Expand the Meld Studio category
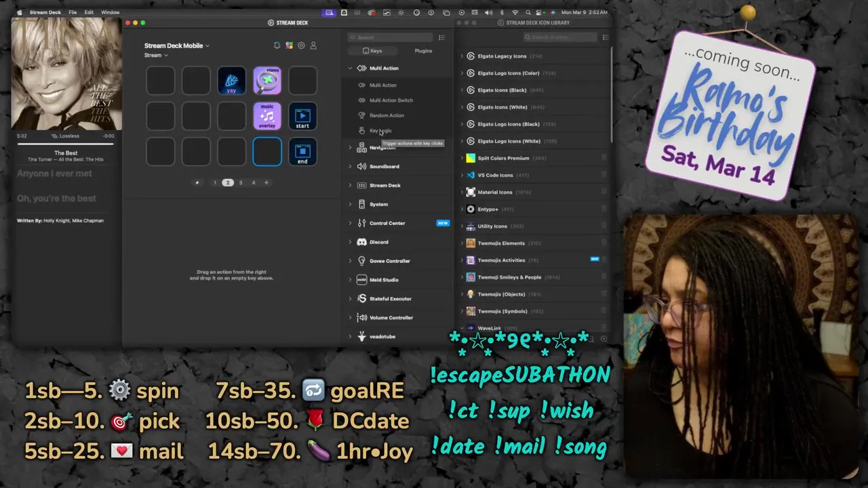868x488 pixels. point(351,280)
